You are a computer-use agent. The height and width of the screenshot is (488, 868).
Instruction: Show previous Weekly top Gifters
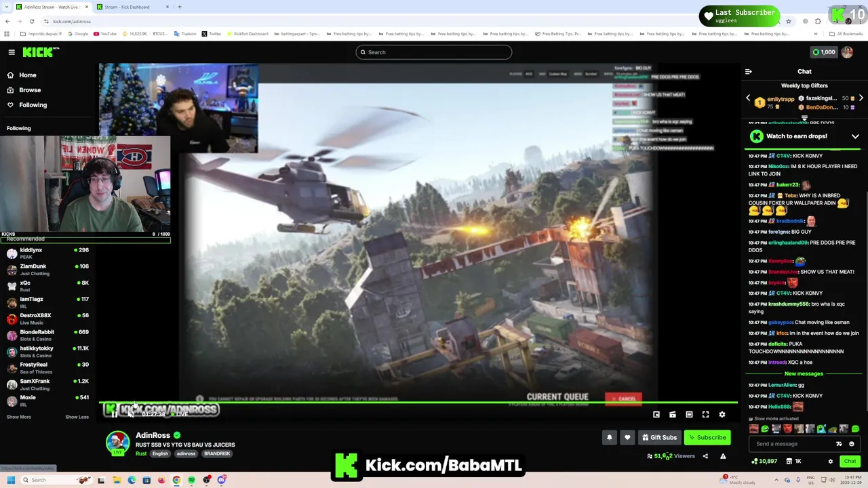click(x=749, y=98)
